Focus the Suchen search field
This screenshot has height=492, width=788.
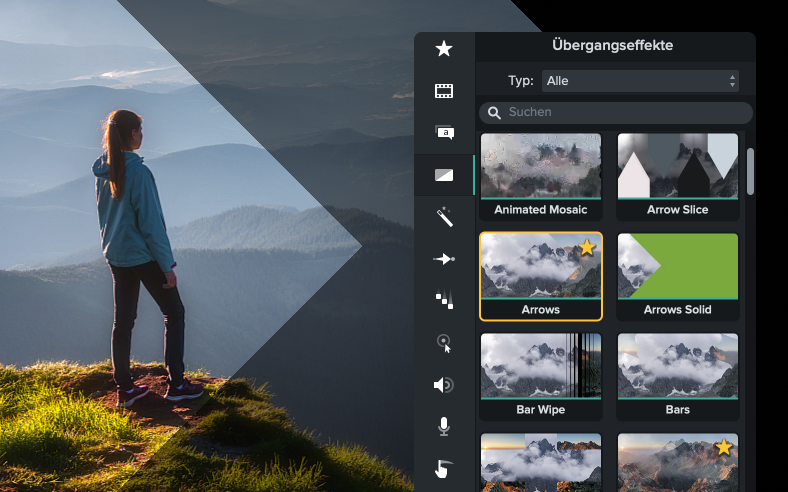(x=616, y=113)
